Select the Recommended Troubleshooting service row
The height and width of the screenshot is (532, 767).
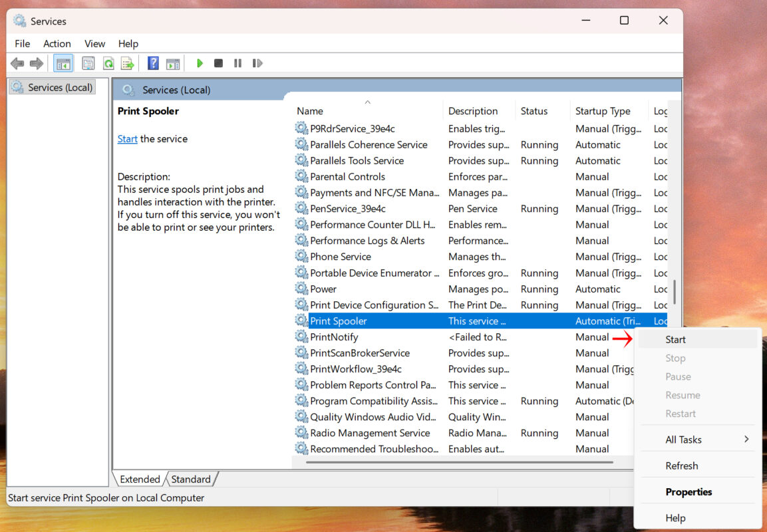tap(464, 449)
